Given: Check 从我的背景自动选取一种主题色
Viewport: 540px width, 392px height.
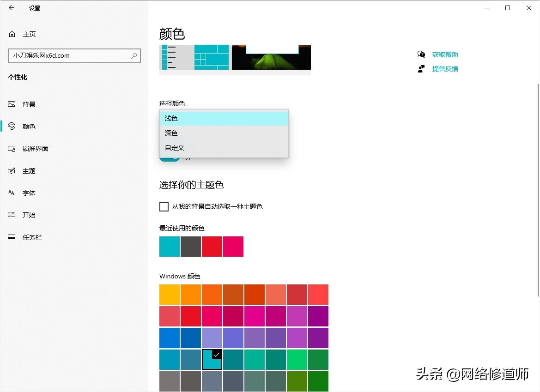Looking at the screenshot, I should [x=164, y=206].
